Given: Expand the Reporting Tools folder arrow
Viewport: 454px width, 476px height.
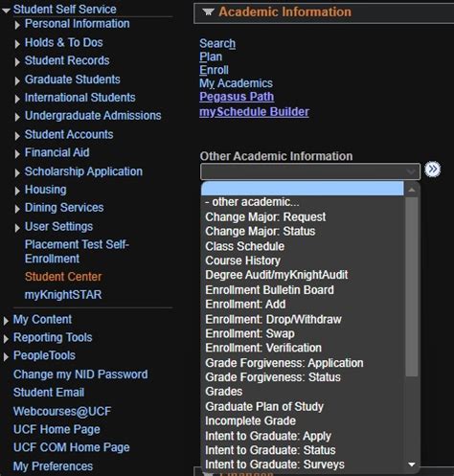Looking at the screenshot, I should click(x=6, y=339).
